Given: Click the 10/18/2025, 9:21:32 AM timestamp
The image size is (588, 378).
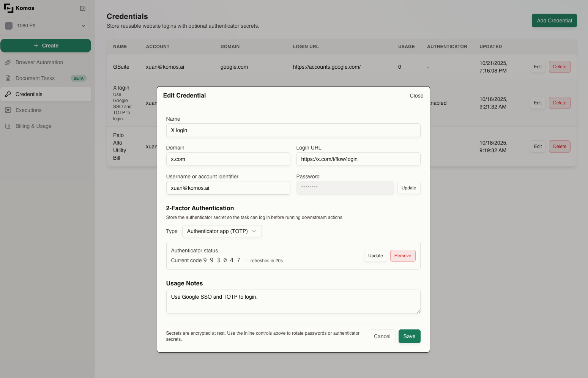Looking at the screenshot, I should click(493, 103).
